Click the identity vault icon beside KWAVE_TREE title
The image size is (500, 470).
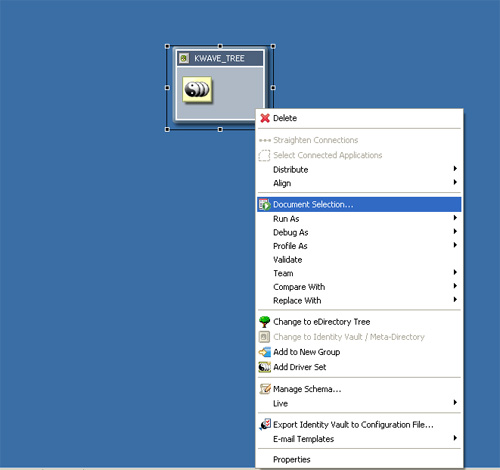(x=184, y=58)
